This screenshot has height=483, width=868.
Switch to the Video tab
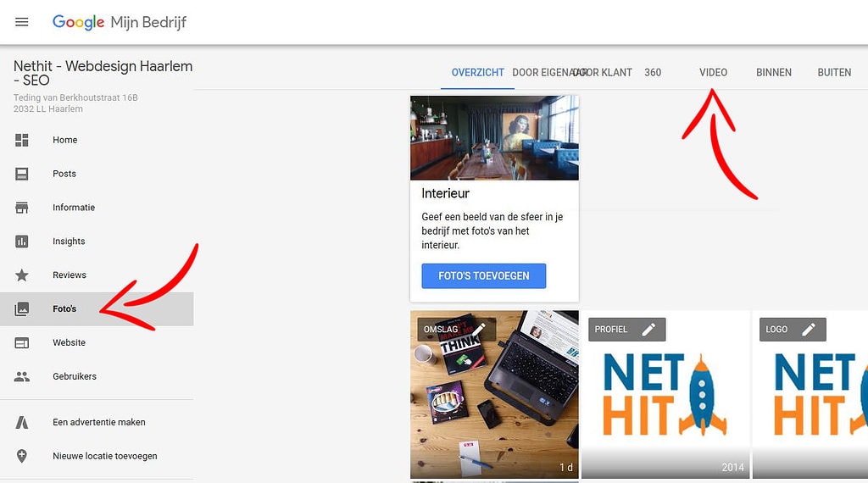[x=713, y=73]
